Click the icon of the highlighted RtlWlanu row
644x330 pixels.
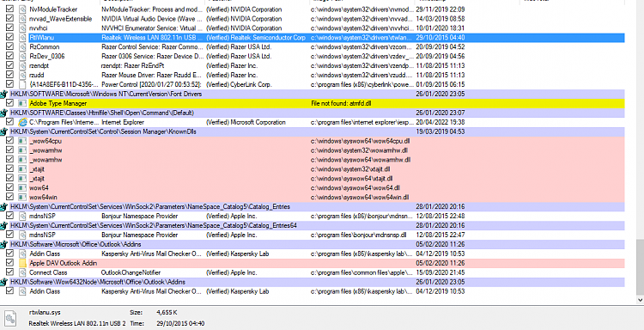tap(22, 38)
